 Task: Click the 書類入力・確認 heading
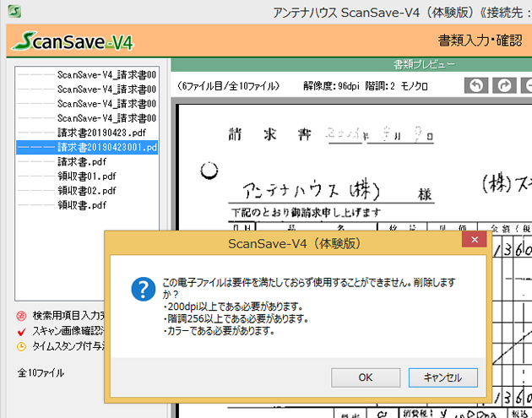point(480,41)
